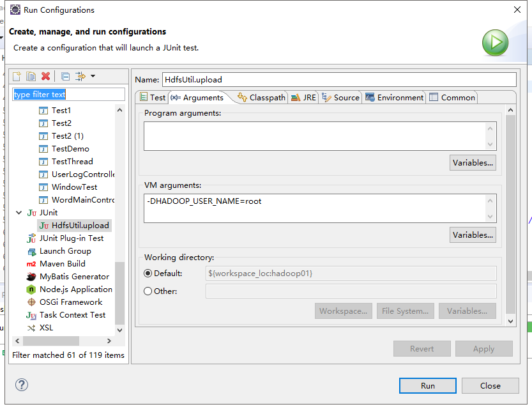
Task: Click the Name field containing HdfsUtil.upload
Action: click(338, 80)
